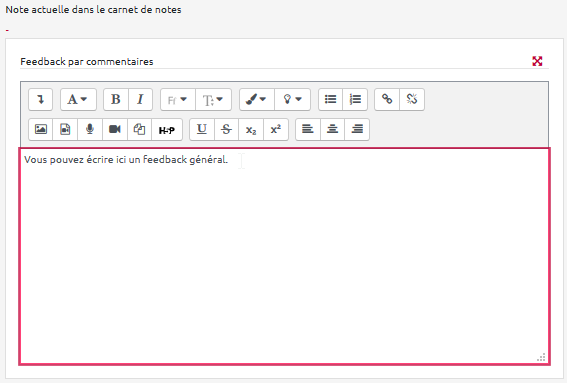Click inside the feedback text area
The width and height of the screenshot is (567, 383).
[x=285, y=256]
